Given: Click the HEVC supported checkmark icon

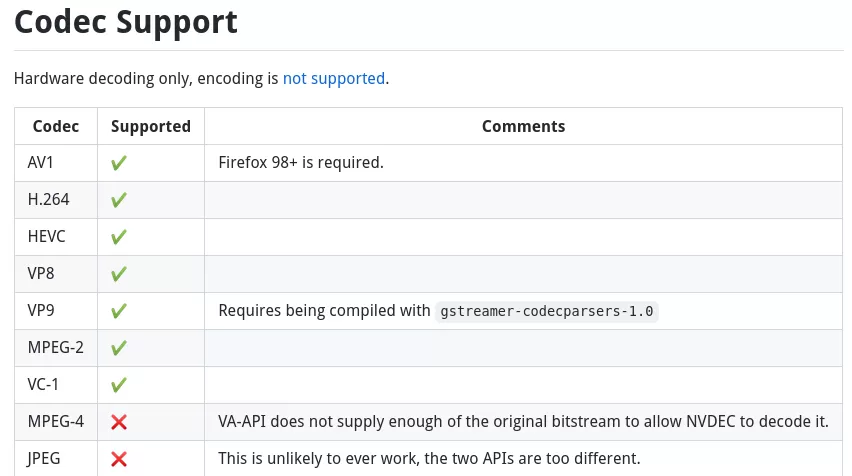Looking at the screenshot, I should click(x=118, y=237).
